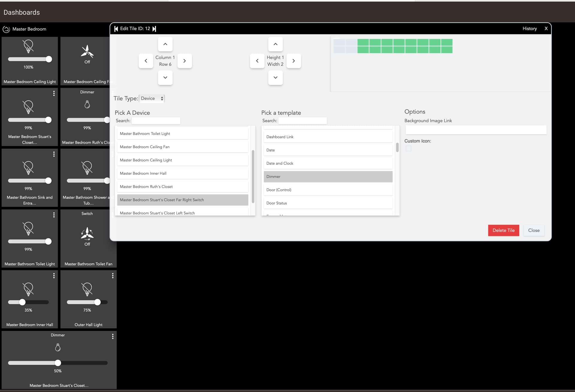Viewport: 575px width, 392px height.
Task: Select Master Bedroom Ruth's Closet device
Action: click(183, 187)
